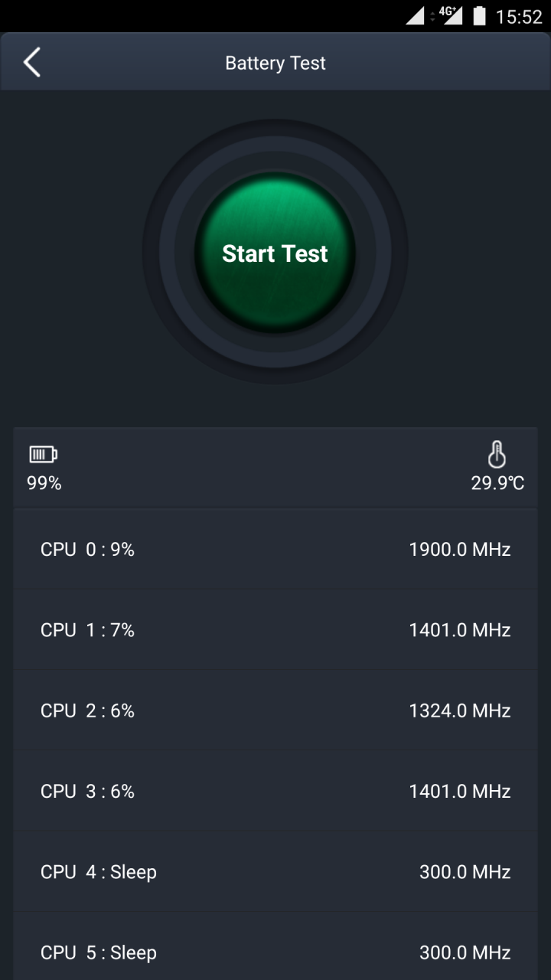Image resolution: width=551 pixels, height=980 pixels.
Task: Start the battery test
Action: tap(275, 253)
